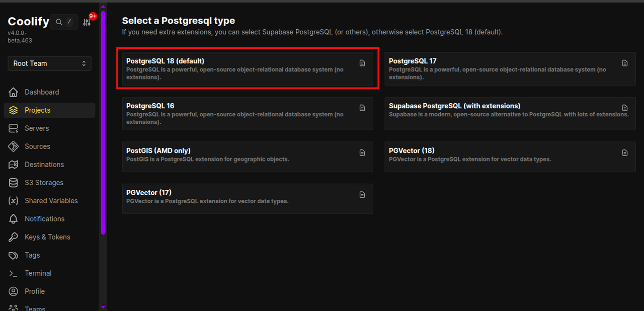Click the notification bell showing 9+ badge
This screenshot has height=311, width=644.
87,22
